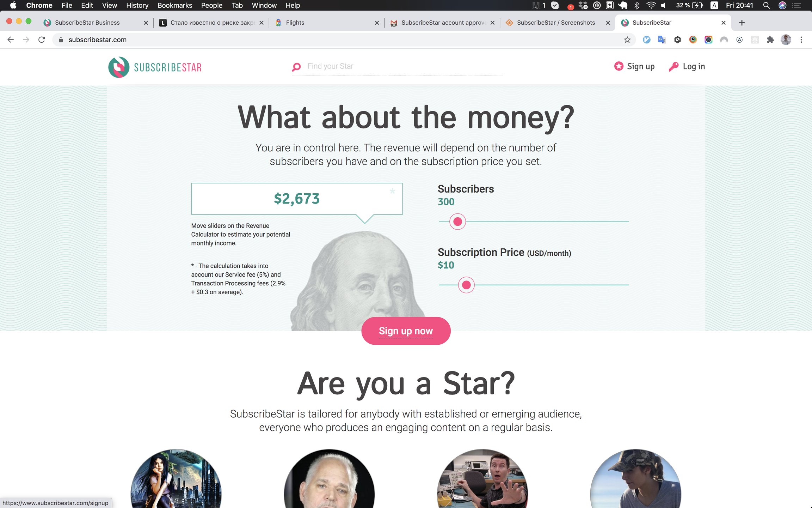The height and width of the screenshot is (508, 812).
Task: Open the History menu
Action: [137, 5]
